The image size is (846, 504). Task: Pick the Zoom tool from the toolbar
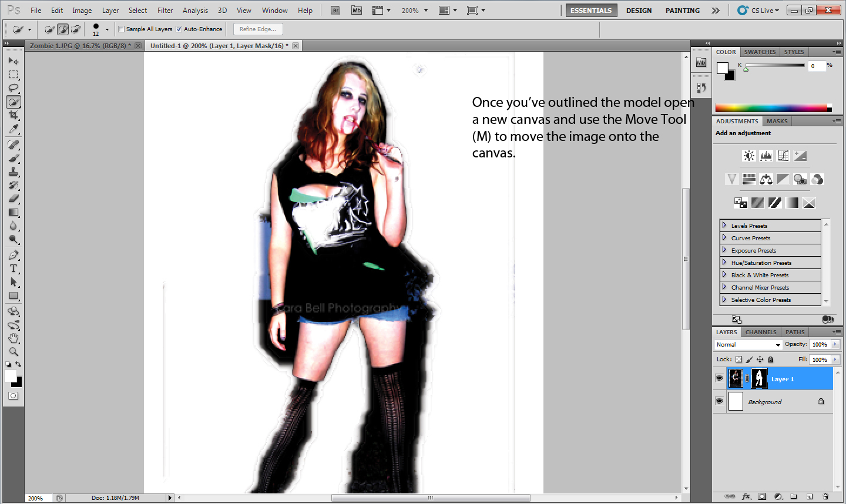(x=14, y=352)
